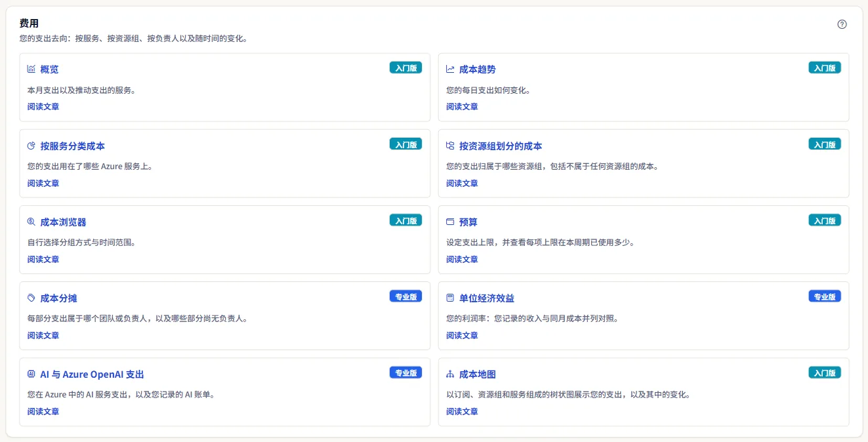Click the 预算 card icon
Image resolution: width=868 pixels, height=442 pixels.
pos(450,222)
